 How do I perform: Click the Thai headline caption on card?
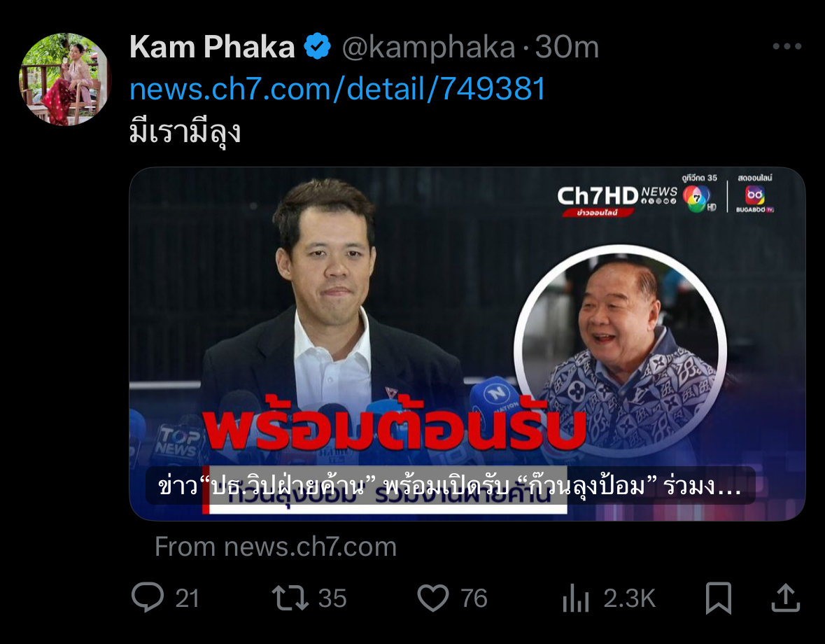[x=450, y=486]
